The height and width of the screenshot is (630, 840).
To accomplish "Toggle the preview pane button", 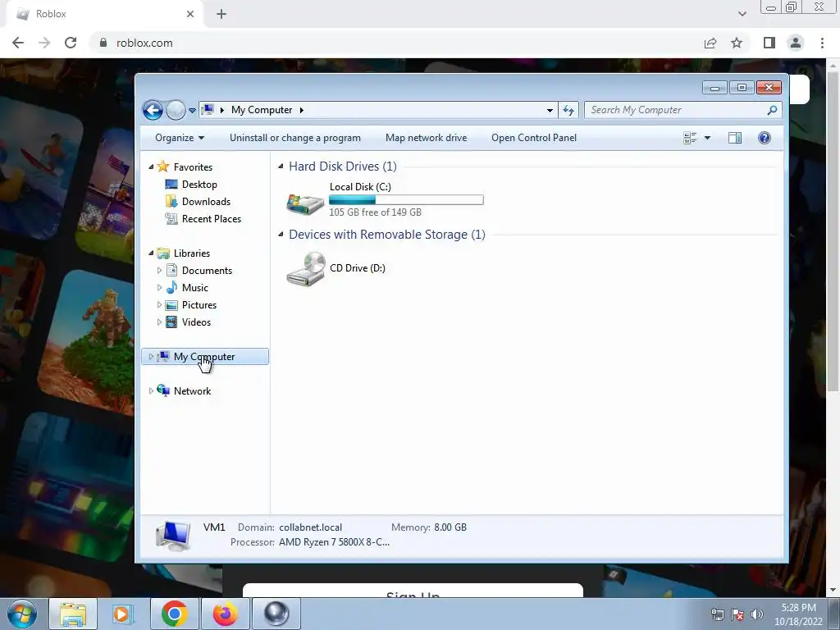I will [735, 138].
